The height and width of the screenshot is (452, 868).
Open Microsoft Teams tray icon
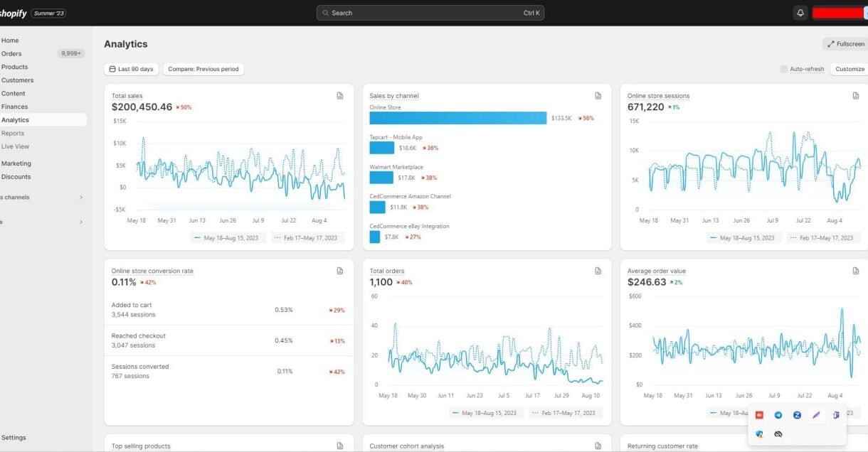(836, 415)
